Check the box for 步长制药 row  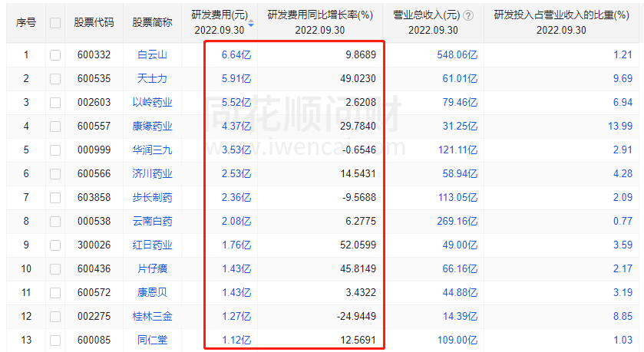55,198
